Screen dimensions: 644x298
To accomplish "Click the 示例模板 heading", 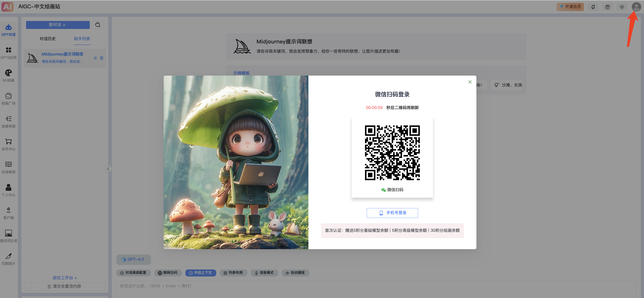I will coord(241,73).
